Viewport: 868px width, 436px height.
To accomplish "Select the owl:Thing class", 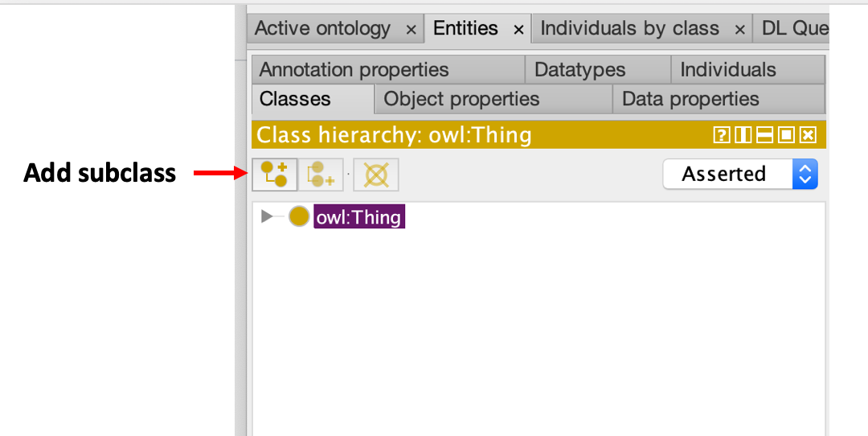I will click(x=359, y=216).
